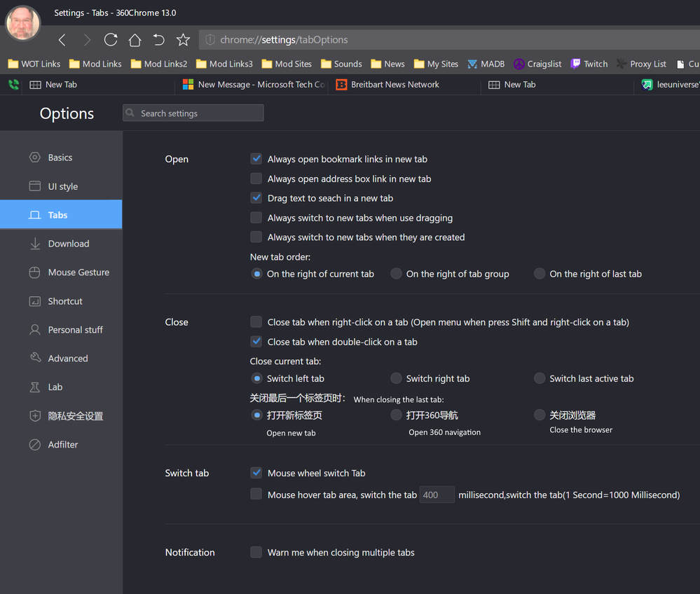The image size is (700, 594).
Task: Click the undo closed tab icon
Action: coord(158,40)
